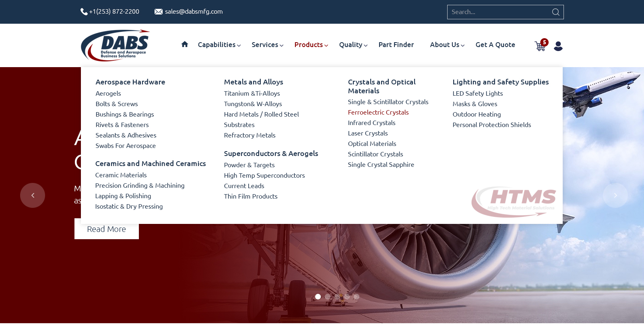This screenshot has height=324, width=644.
Task: Click the DABS logo
Action: [115, 45]
